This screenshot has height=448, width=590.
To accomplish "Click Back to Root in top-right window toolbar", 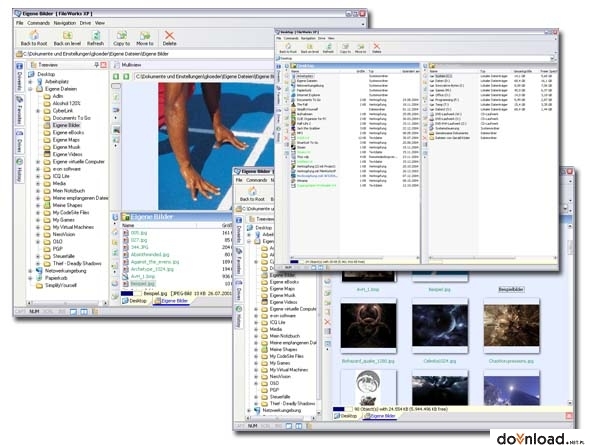I will tap(288, 48).
